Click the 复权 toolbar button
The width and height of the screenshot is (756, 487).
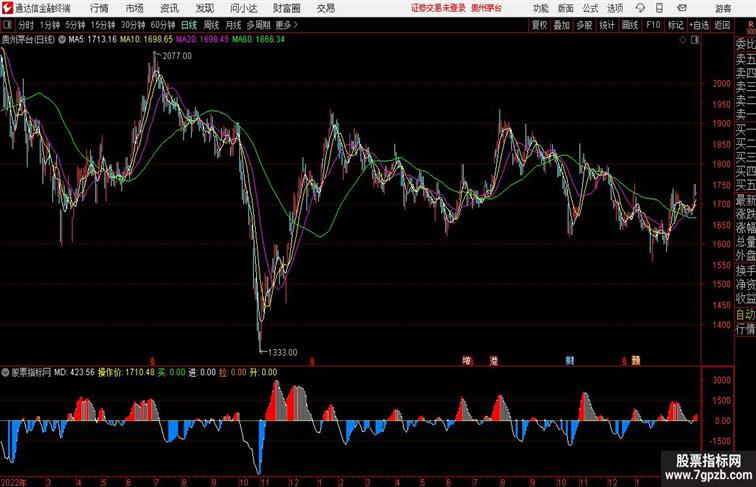[540, 25]
